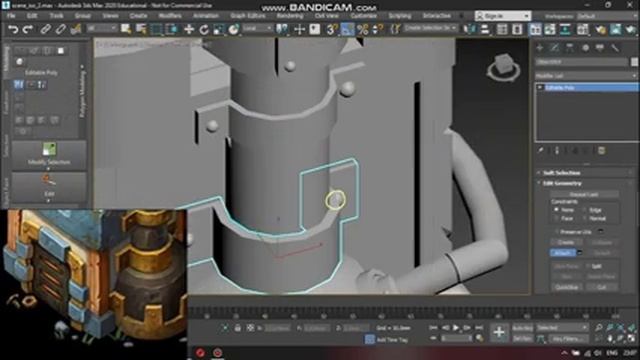Select None constraint radio button
Screen dimensions: 640x360
(556, 210)
